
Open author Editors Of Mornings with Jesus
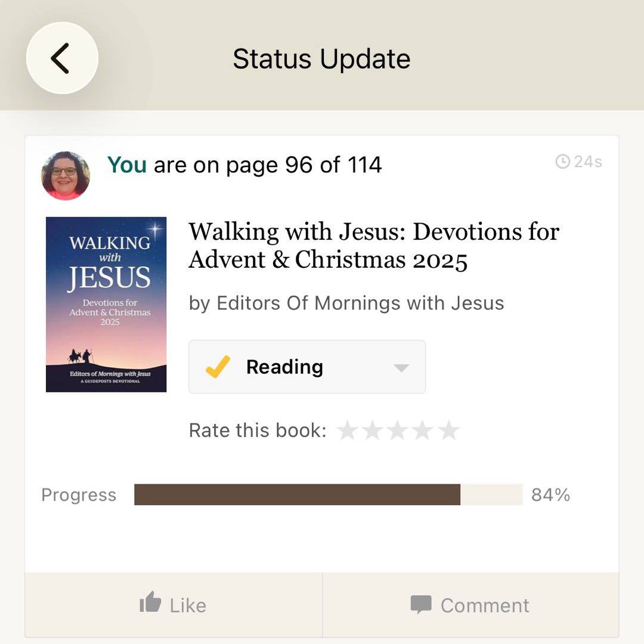click(x=360, y=304)
